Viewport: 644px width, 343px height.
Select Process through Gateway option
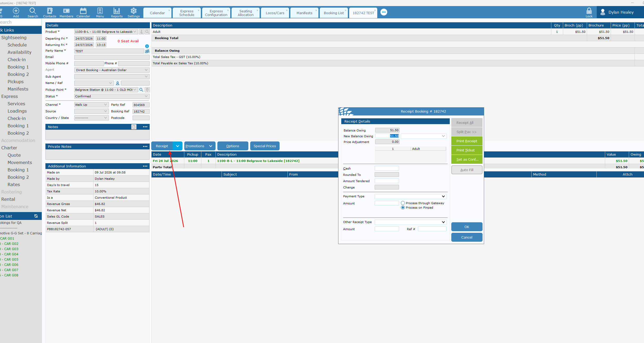click(x=403, y=203)
